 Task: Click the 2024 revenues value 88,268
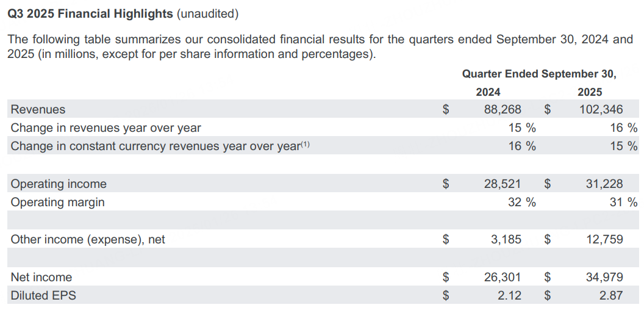503,110
